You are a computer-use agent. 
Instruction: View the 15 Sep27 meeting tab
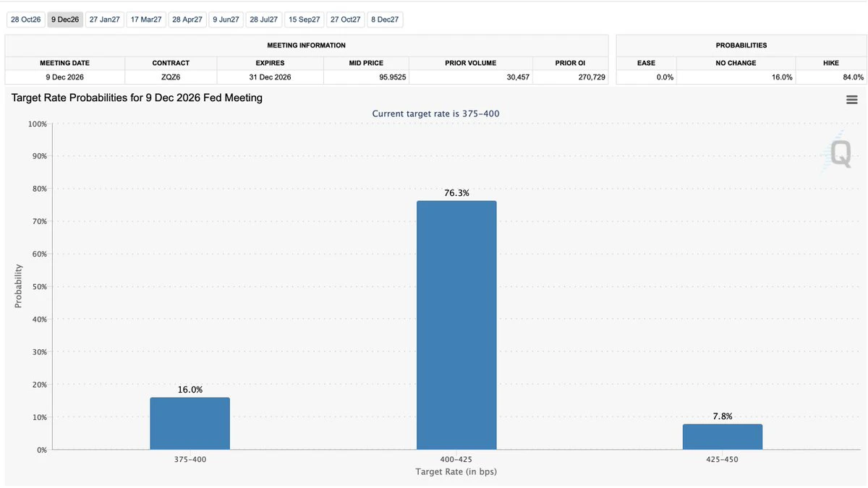coord(305,20)
